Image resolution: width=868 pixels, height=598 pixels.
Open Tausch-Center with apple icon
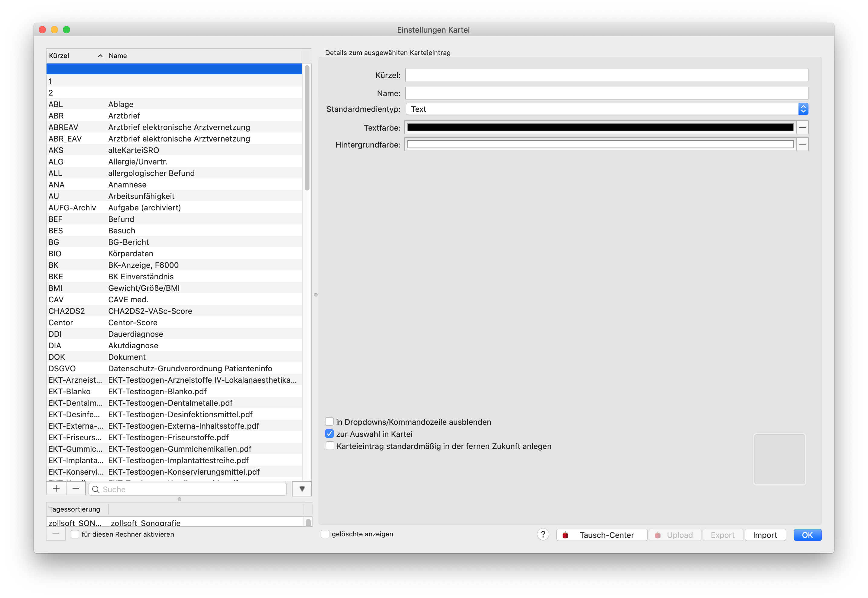point(601,535)
